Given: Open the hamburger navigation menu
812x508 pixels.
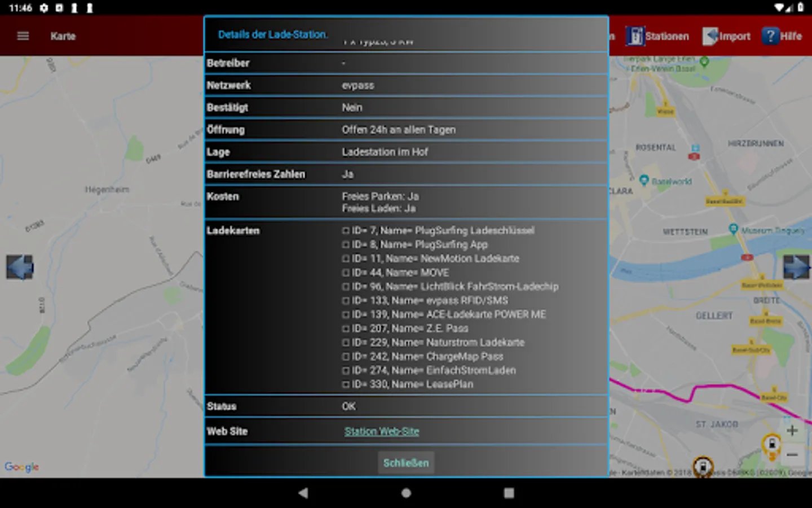Looking at the screenshot, I should pos(23,36).
